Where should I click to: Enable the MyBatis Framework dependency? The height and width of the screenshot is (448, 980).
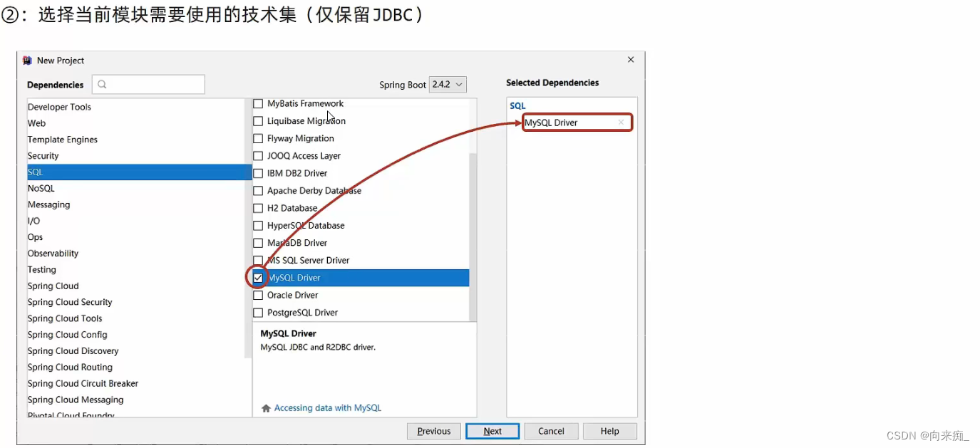pos(258,103)
